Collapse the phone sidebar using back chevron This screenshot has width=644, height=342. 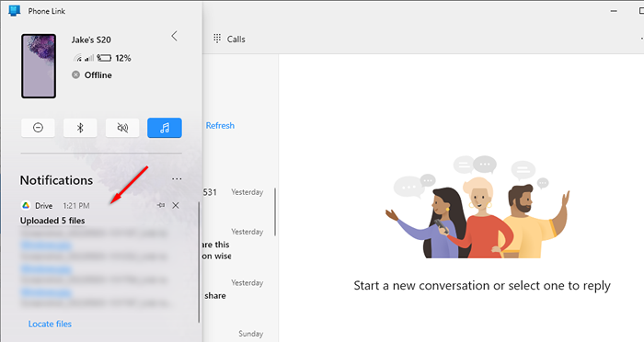pyautogui.click(x=175, y=36)
